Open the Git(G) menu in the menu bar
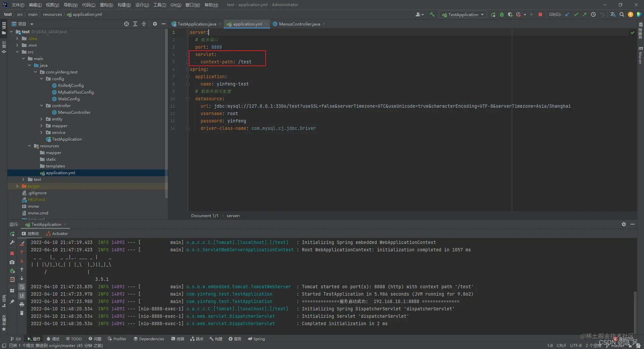This screenshot has height=349, width=644. [175, 5]
